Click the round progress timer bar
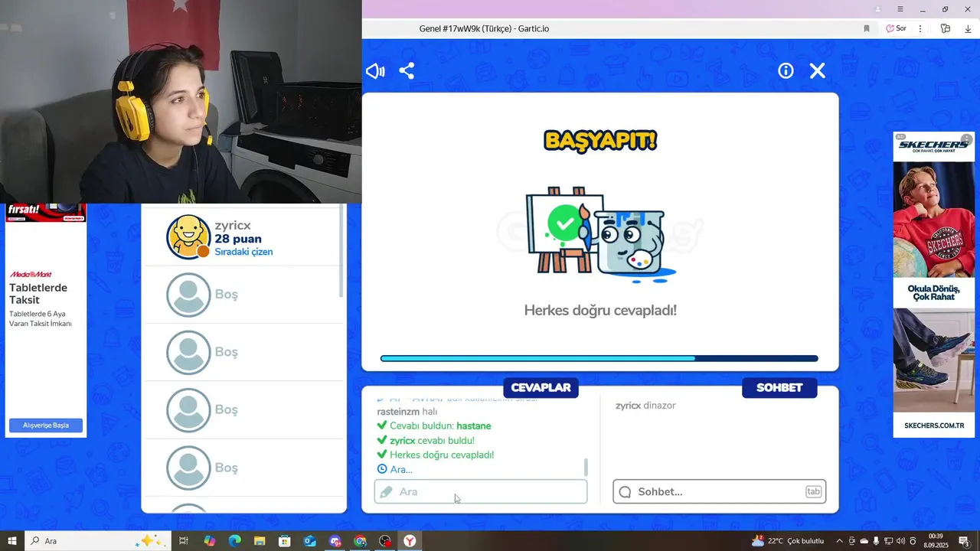980x551 pixels. tap(599, 358)
